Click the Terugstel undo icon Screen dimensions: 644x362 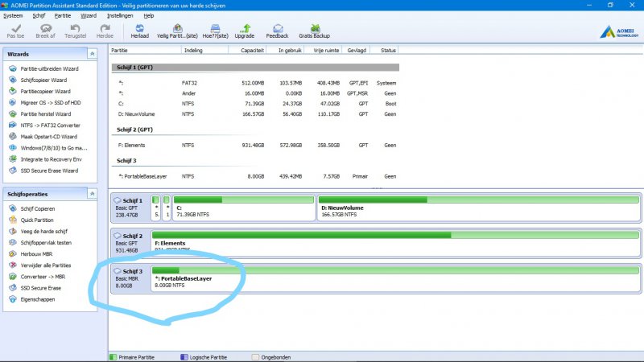pyautogui.click(x=75, y=30)
